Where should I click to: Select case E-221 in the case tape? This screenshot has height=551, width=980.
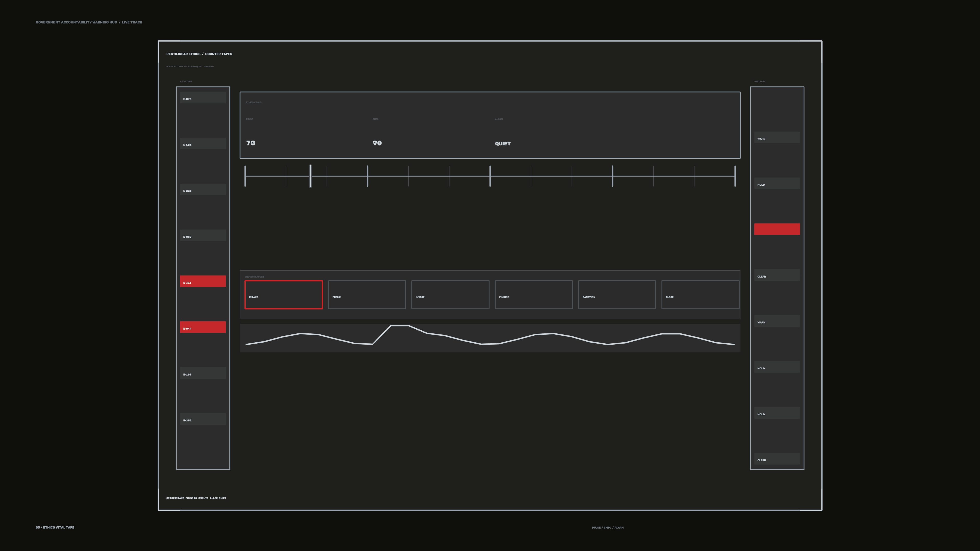pyautogui.click(x=203, y=189)
